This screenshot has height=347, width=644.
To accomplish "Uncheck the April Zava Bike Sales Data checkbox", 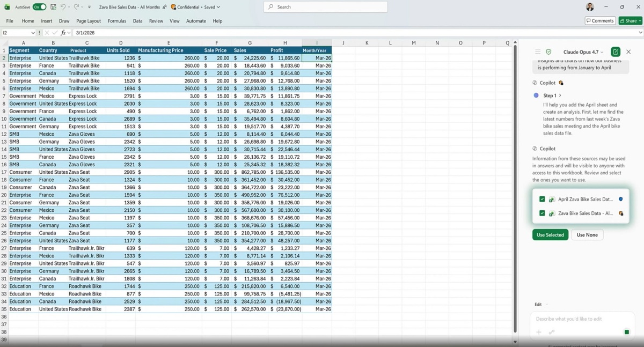I will pos(542,199).
